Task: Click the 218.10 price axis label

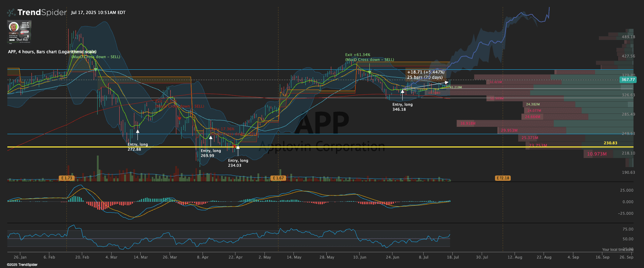Action: pos(628,153)
